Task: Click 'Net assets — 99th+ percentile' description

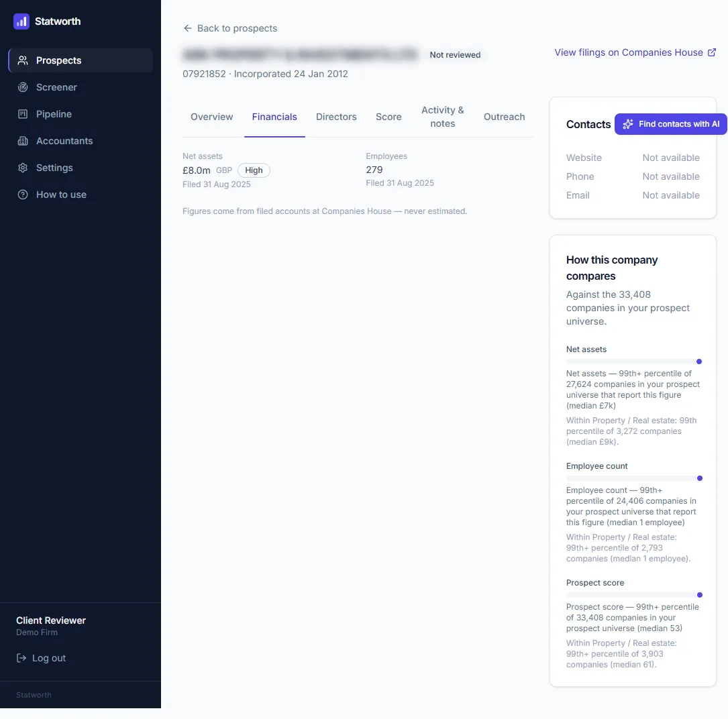Action: coord(633,390)
